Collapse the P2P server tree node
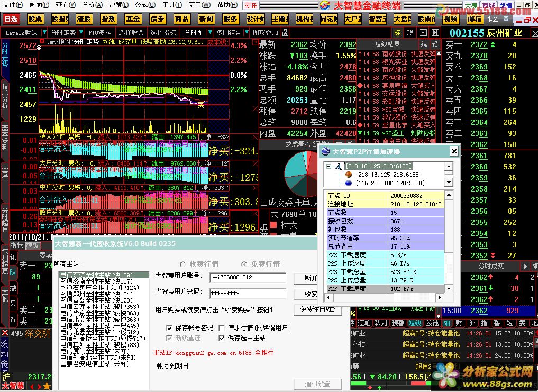Screen dimensions: 538x392 (x=329, y=166)
